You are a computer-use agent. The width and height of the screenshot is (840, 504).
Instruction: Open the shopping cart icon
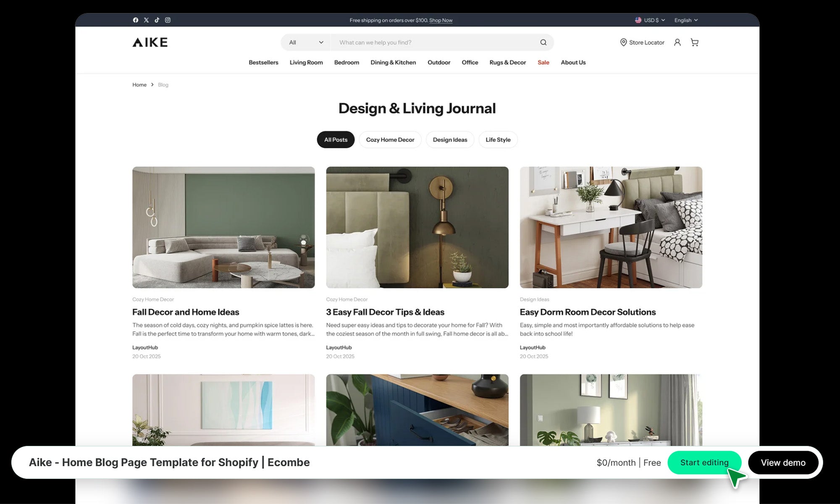tap(695, 42)
